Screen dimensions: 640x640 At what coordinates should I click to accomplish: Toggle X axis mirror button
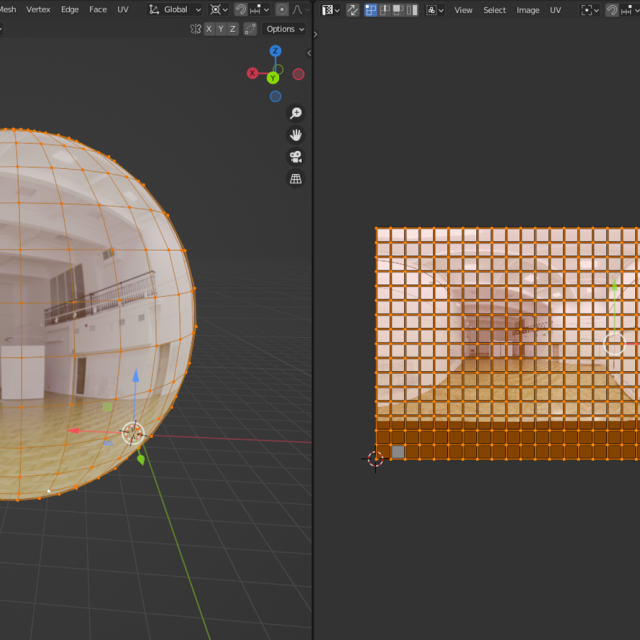click(x=209, y=29)
